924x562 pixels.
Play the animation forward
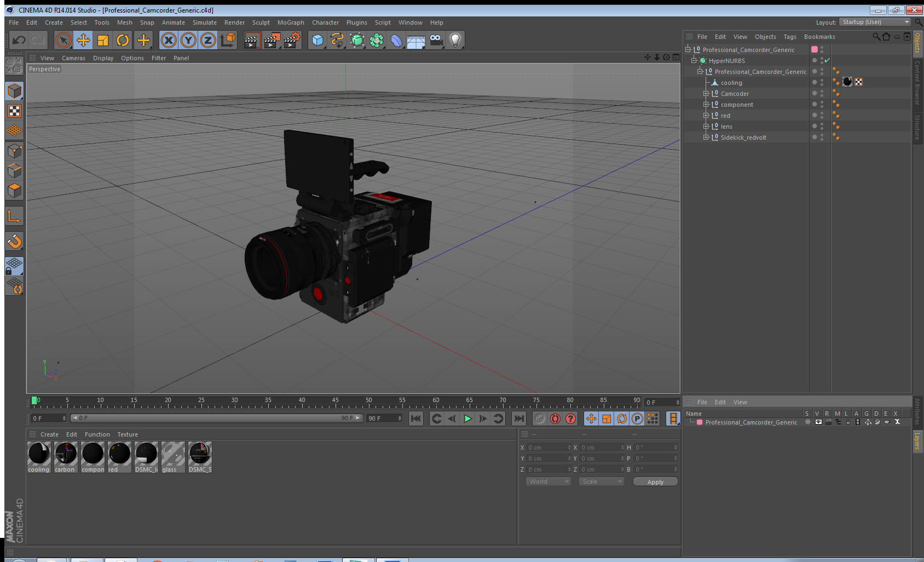pyautogui.click(x=467, y=418)
